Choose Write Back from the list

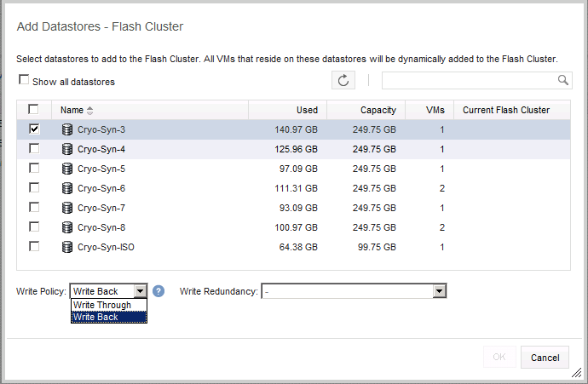click(x=109, y=317)
